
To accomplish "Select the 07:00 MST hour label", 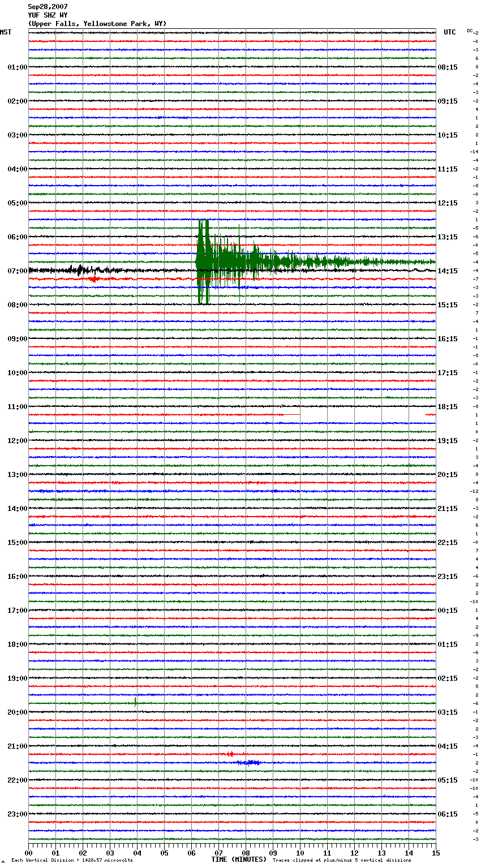I will [x=18, y=271].
